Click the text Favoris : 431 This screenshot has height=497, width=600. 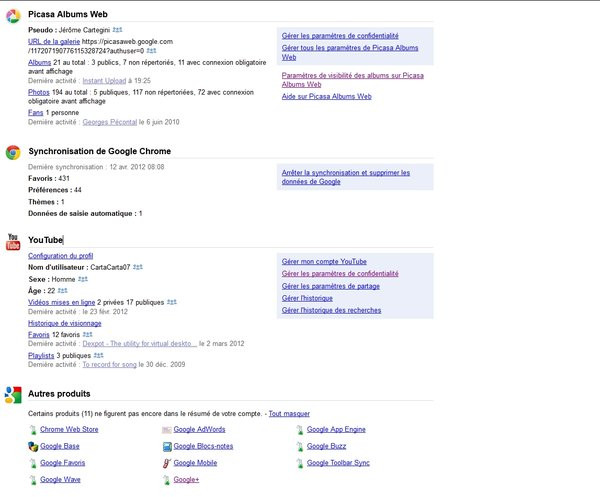tap(49, 178)
